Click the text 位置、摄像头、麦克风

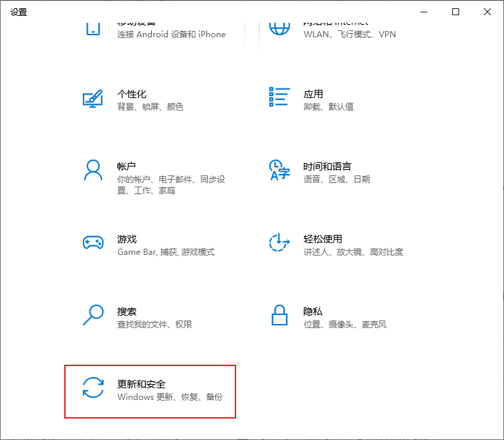click(x=345, y=324)
